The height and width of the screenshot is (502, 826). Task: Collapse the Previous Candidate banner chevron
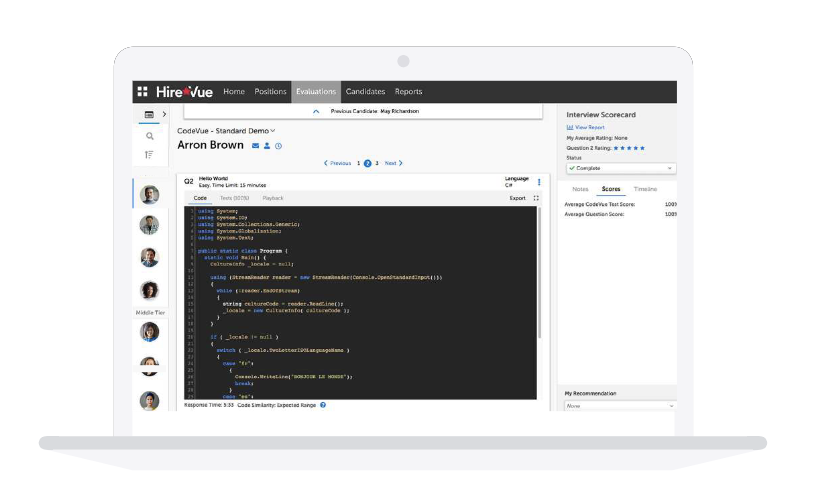(317, 112)
